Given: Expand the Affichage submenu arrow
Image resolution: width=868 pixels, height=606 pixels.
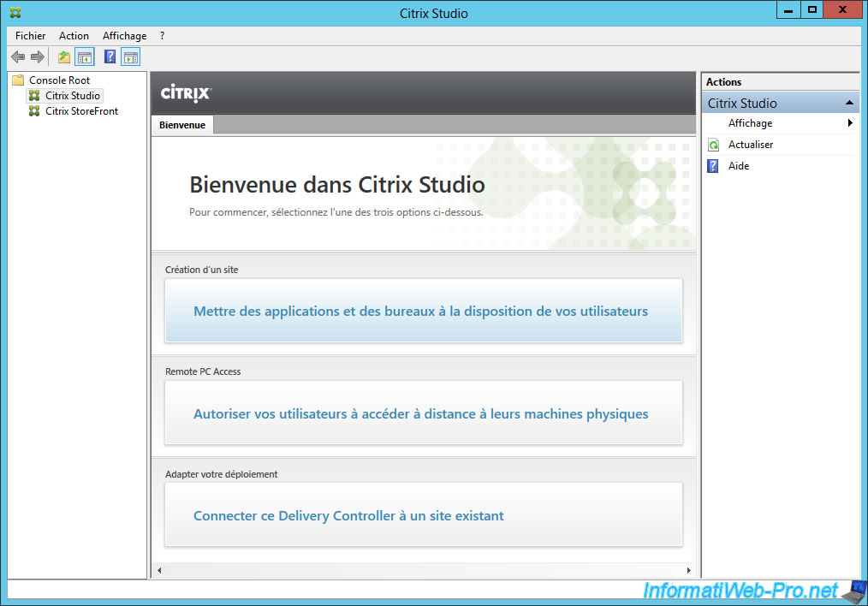Looking at the screenshot, I should (850, 123).
